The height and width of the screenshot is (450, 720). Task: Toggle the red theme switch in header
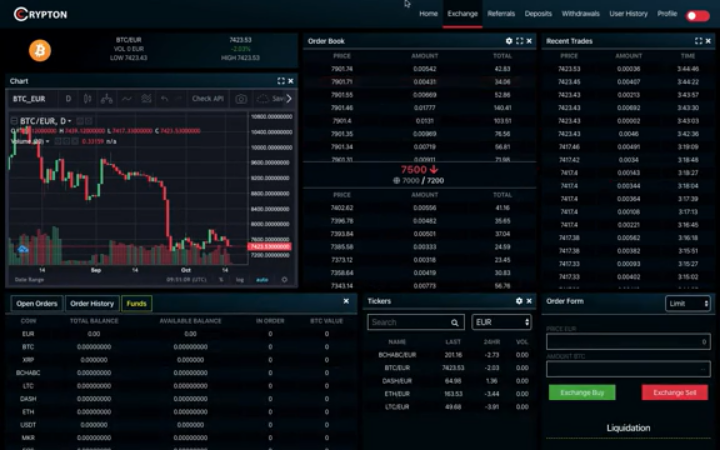click(x=697, y=15)
